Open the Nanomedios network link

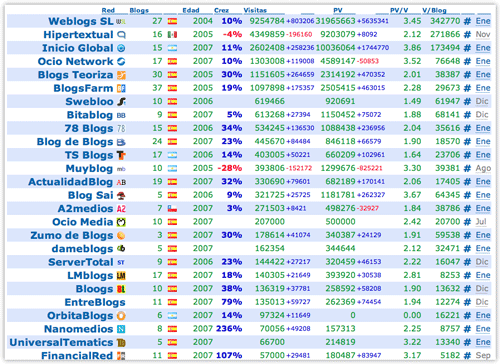(79, 329)
